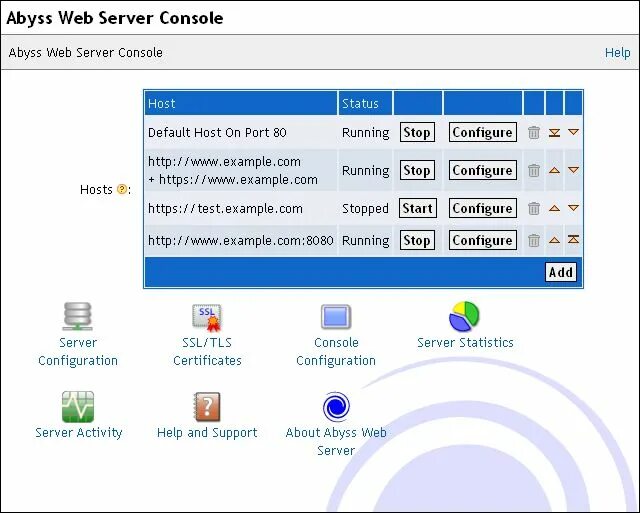Open About Abyss Web Server swirl icon
The image size is (640, 513).
tap(336, 406)
